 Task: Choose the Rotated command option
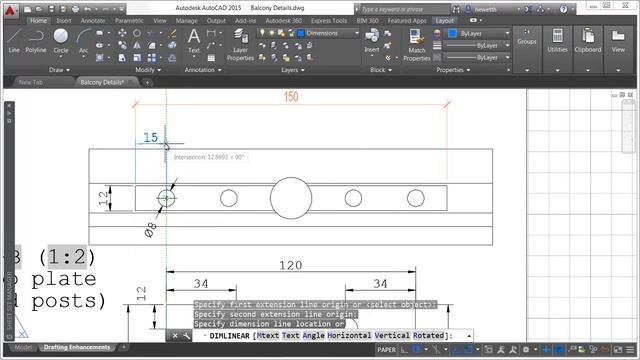point(428,336)
